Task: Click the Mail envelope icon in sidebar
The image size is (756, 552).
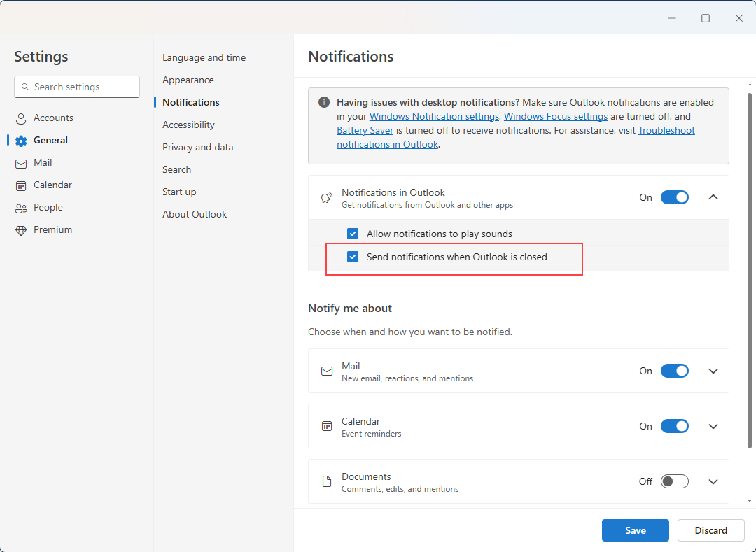Action: coord(21,163)
